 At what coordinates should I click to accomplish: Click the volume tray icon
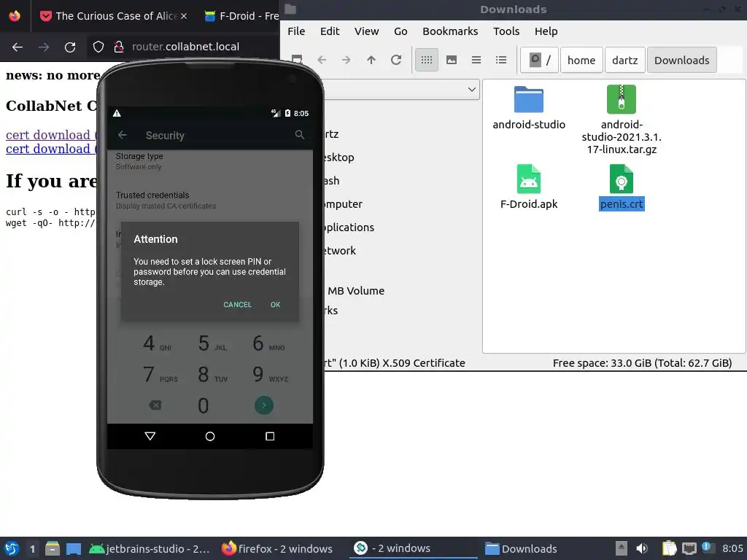click(642, 548)
